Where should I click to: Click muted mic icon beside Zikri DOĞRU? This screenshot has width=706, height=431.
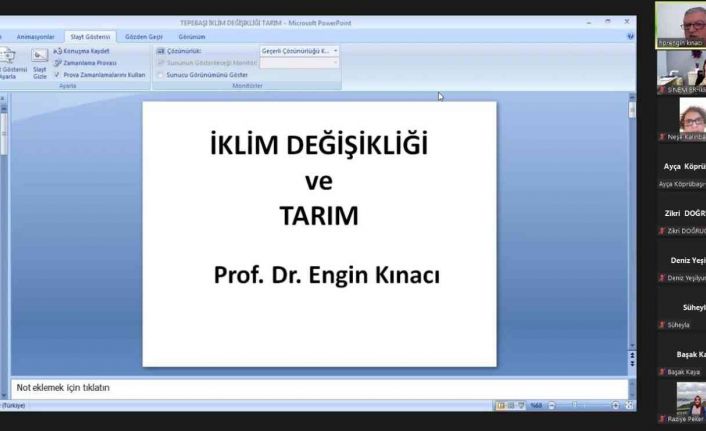click(662, 231)
